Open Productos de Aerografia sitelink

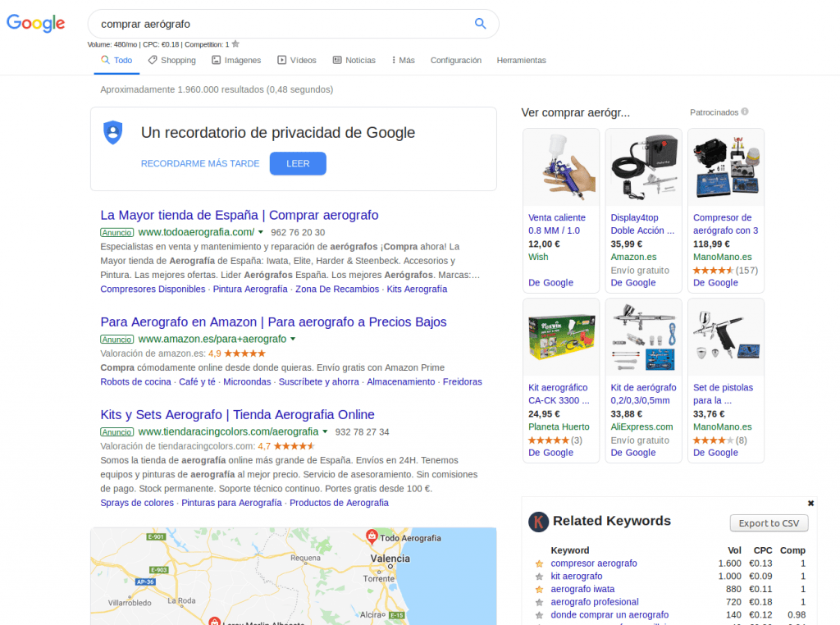(x=339, y=502)
